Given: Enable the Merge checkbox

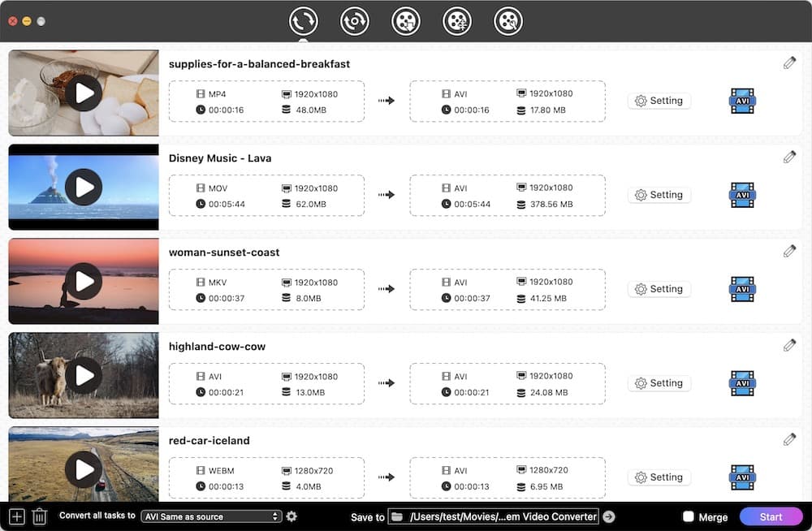Looking at the screenshot, I should pos(689,516).
